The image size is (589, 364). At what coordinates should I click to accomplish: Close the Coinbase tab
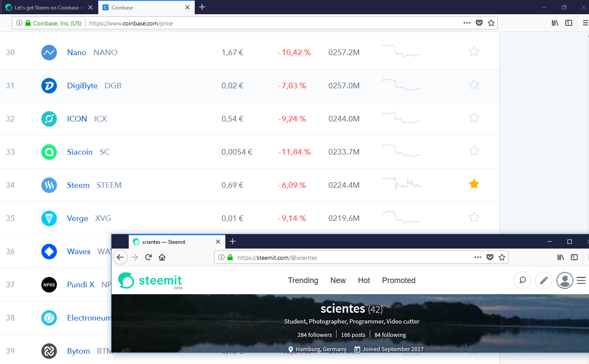coord(187,7)
